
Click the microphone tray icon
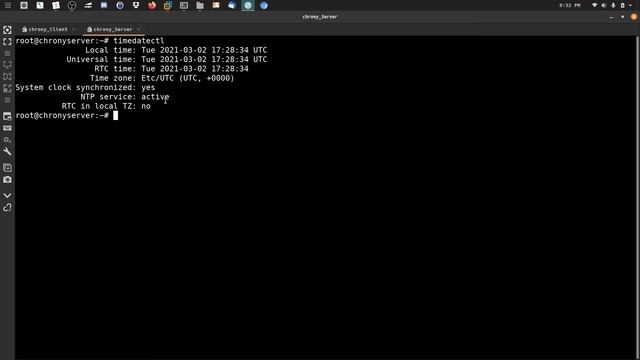click(613, 5)
